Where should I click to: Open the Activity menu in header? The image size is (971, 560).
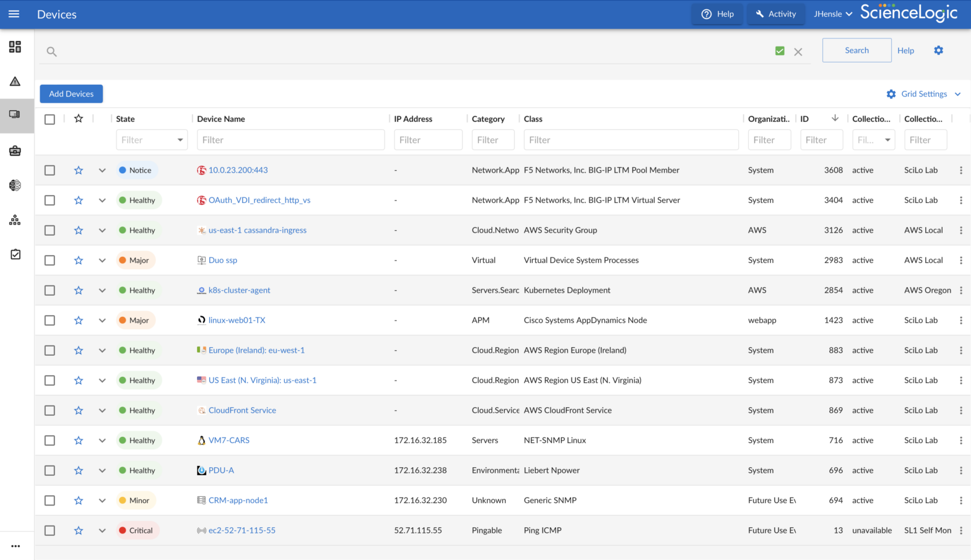coord(776,14)
